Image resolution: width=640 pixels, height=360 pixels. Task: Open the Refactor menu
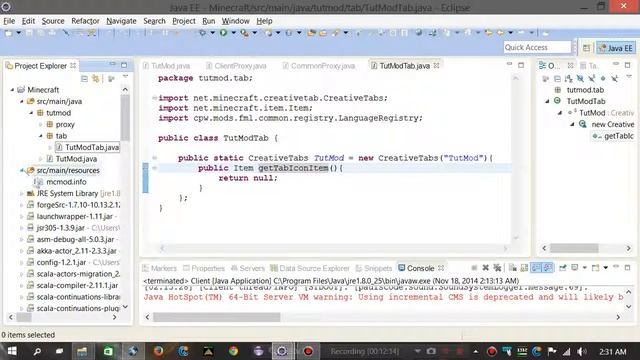(x=85, y=21)
